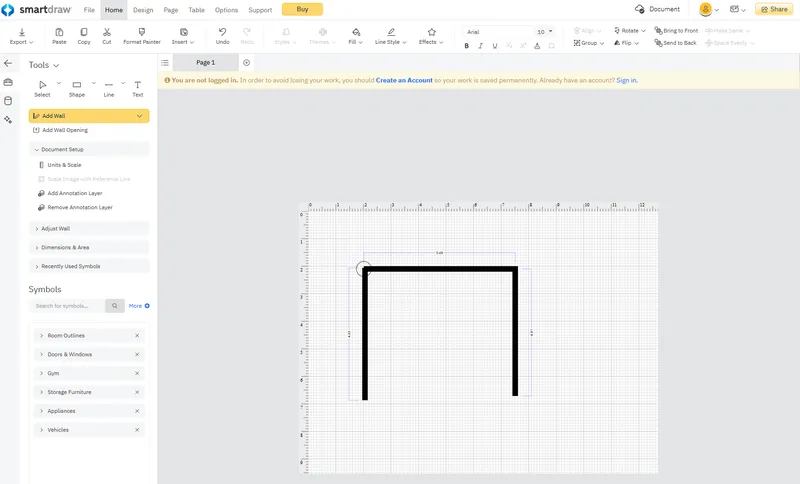Click the yellow Buy button
Screen dimensions: 800x484
pos(302,9)
